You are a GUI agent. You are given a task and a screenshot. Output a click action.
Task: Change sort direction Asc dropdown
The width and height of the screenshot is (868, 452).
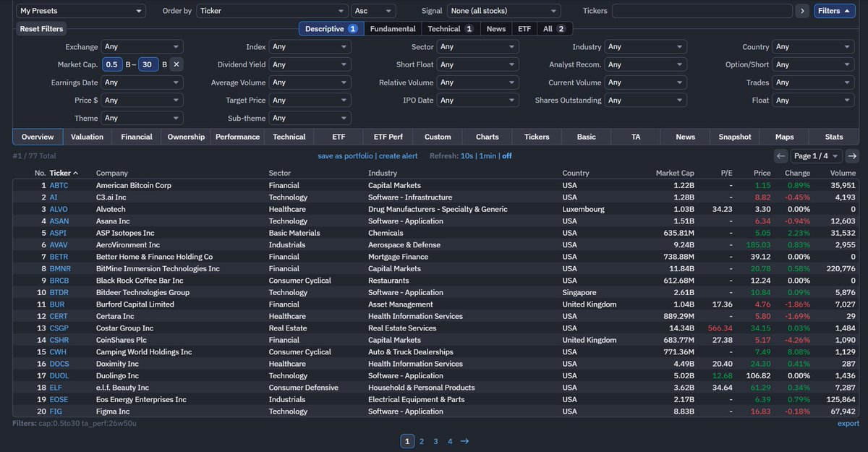pyautogui.click(x=373, y=11)
